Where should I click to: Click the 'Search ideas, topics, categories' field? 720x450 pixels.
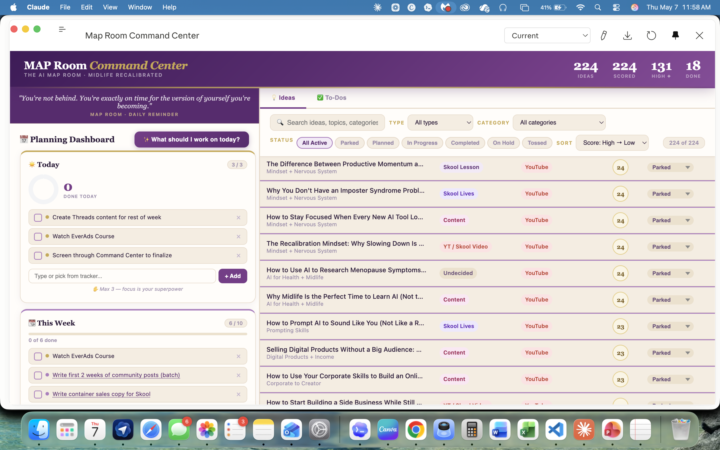[327, 123]
